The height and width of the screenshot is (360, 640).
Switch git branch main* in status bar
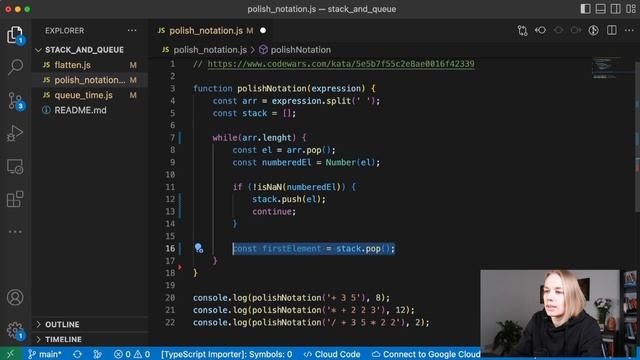[x=44, y=354]
